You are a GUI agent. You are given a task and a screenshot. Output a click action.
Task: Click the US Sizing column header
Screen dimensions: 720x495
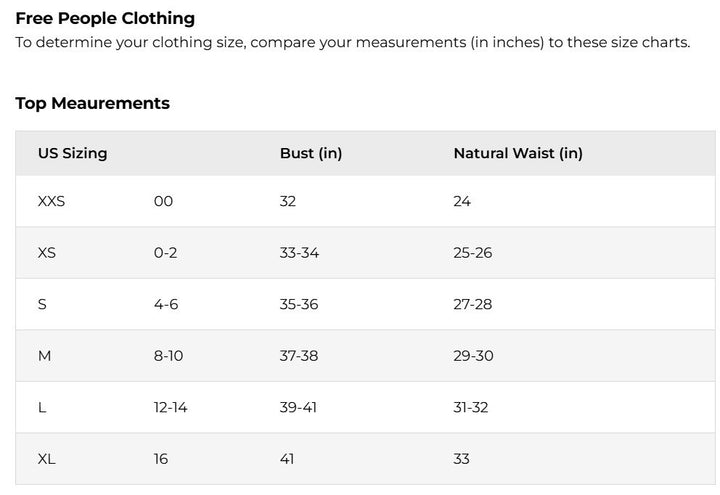coord(72,154)
